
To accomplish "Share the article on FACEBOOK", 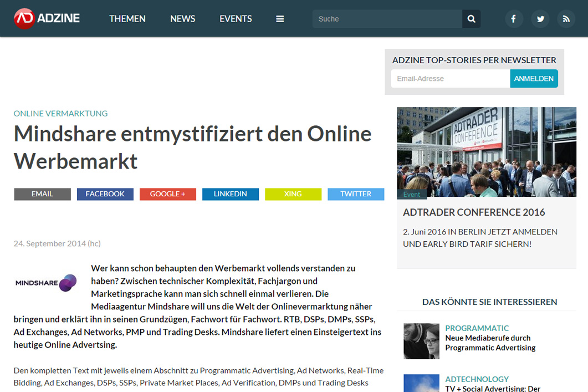I will pos(105,194).
